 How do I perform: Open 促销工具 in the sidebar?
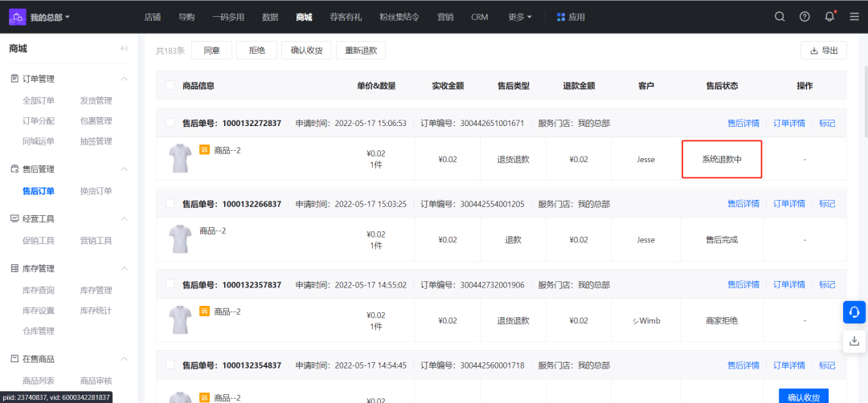point(39,241)
